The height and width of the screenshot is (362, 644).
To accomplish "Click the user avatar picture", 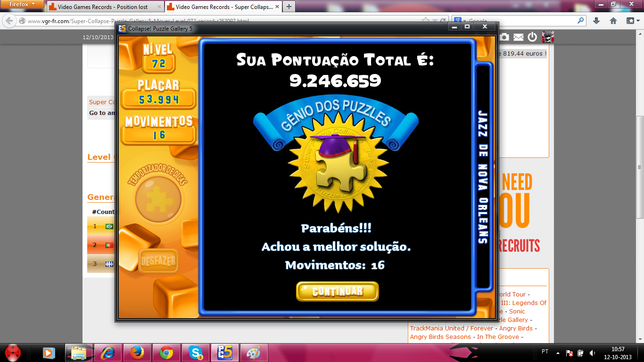I will 547,37.
